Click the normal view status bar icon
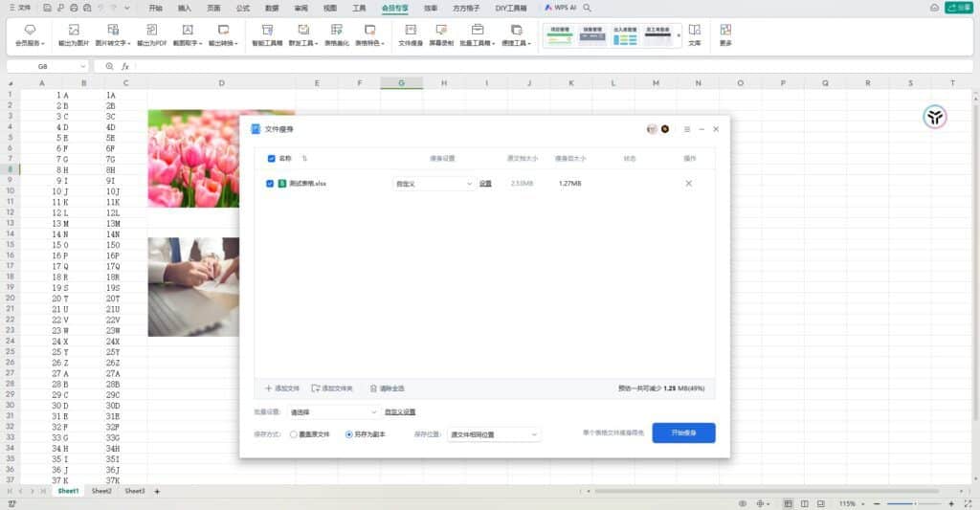The height and width of the screenshot is (510, 980). pyautogui.click(x=788, y=503)
